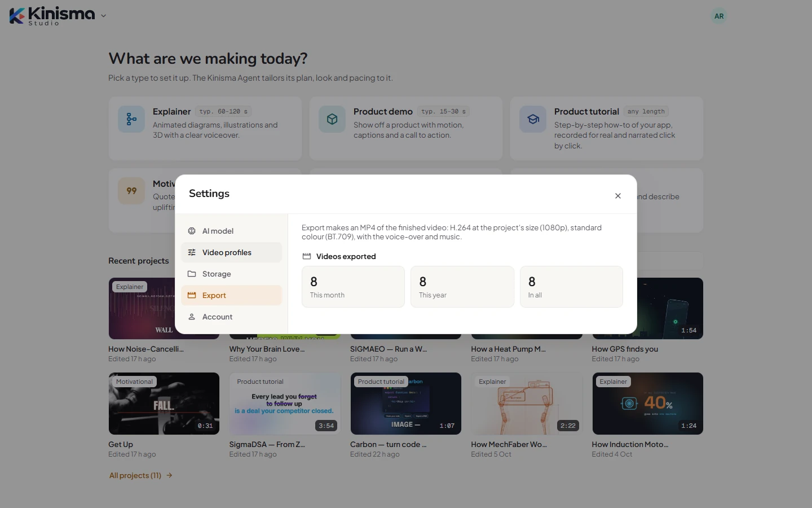812x508 pixels.
Task: Click the Motivational quote marks icon
Action: pyautogui.click(x=131, y=191)
